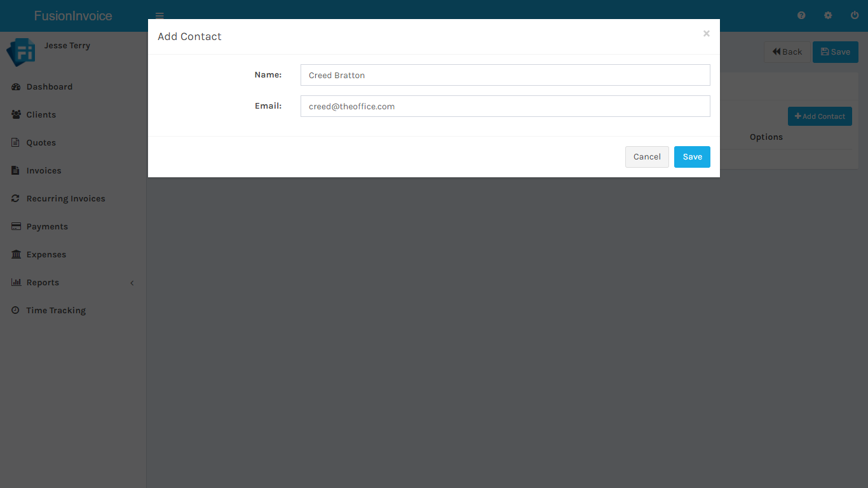Click the Name input field

coord(505,75)
